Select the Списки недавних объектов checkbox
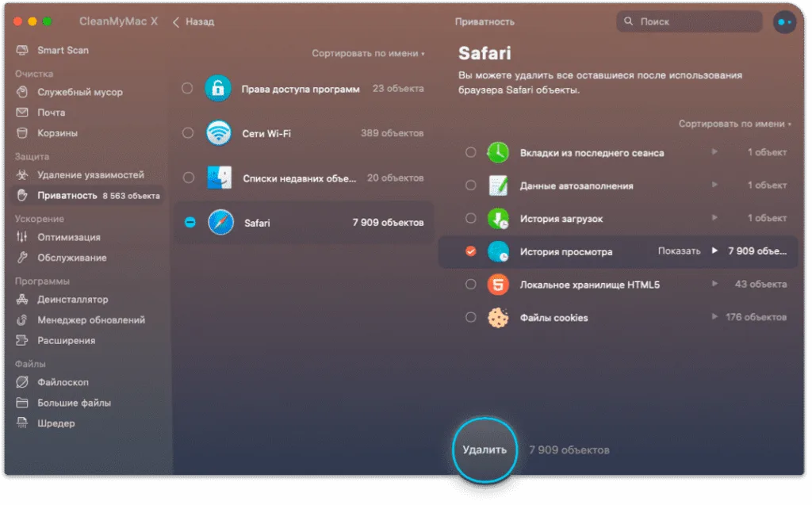The width and height of the screenshot is (812, 505). 189,178
